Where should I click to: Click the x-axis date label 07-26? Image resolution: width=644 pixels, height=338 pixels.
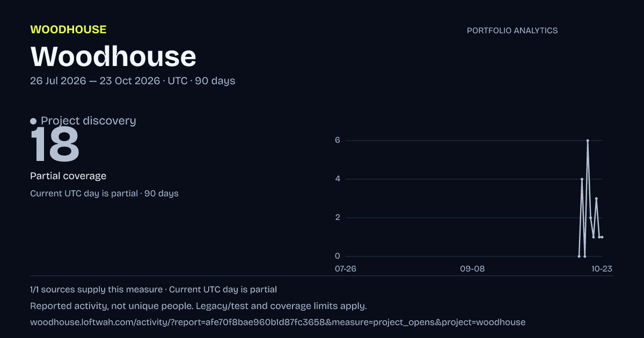pos(345,268)
